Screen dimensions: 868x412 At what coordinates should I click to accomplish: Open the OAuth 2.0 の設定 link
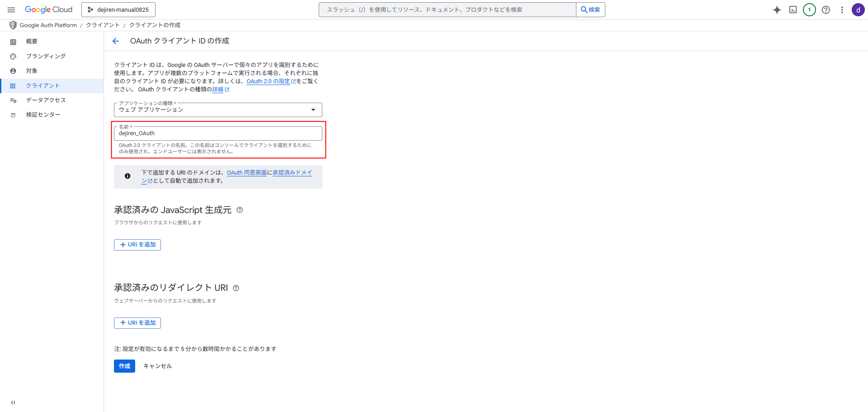(x=268, y=81)
